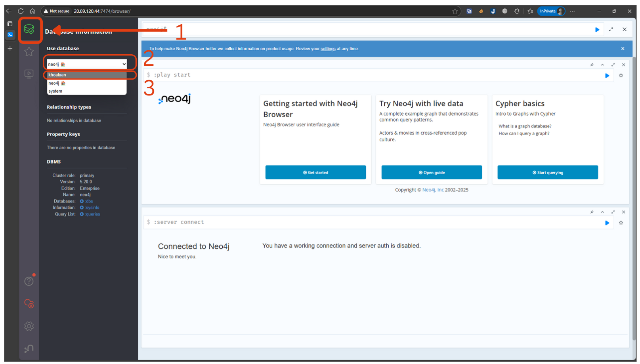Click the page vertical scrollbar
The height and width of the screenshot is (364, 640).
click(634, 198)
